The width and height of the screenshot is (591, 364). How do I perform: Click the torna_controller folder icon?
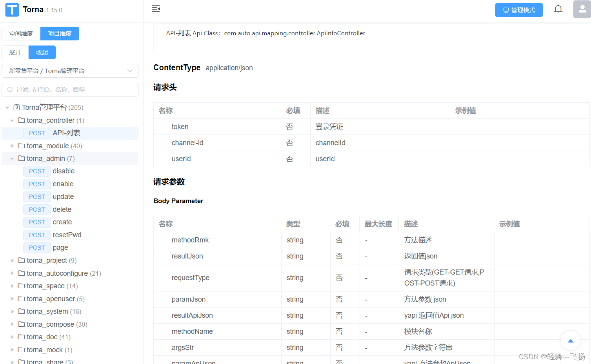click(22, 120)
